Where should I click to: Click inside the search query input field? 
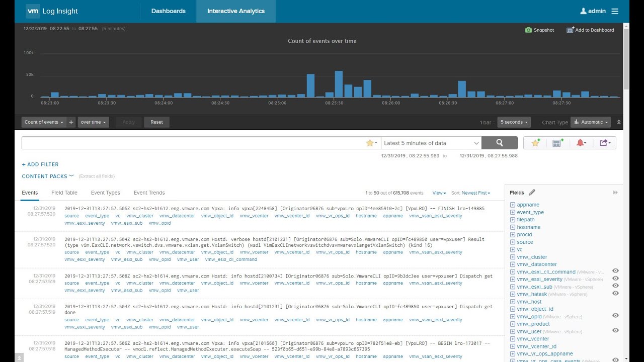[196, 142]
